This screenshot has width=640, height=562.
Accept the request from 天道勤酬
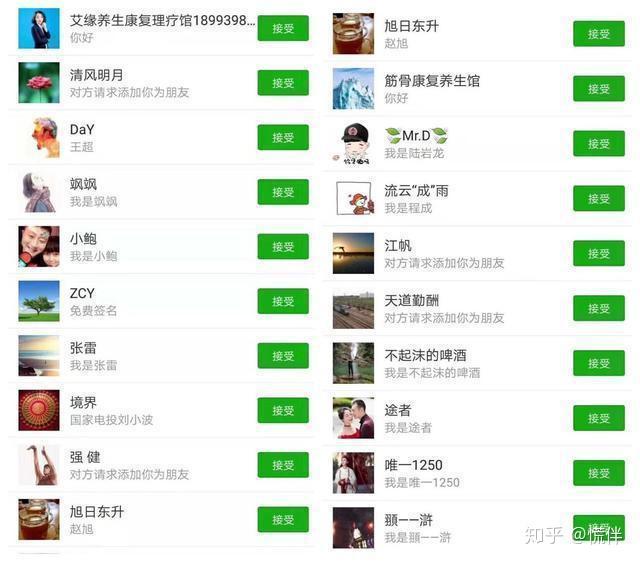pyautogui.click(x=599, y=308)
